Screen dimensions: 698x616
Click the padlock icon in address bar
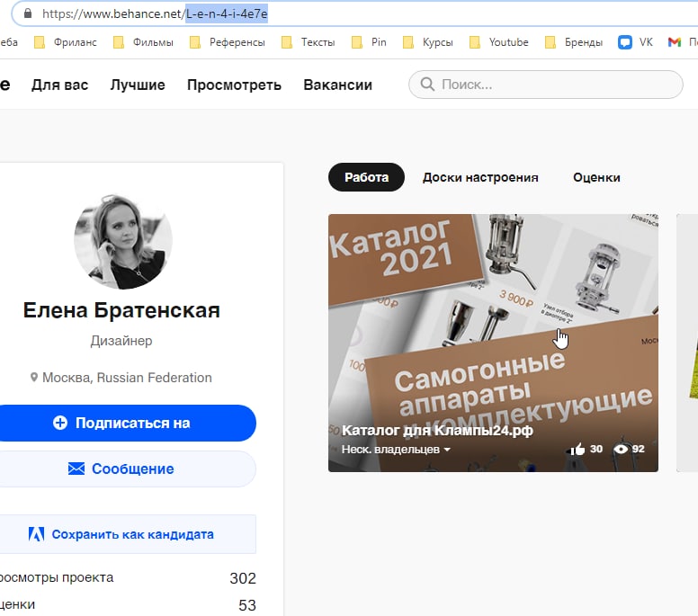pos(28,13)
